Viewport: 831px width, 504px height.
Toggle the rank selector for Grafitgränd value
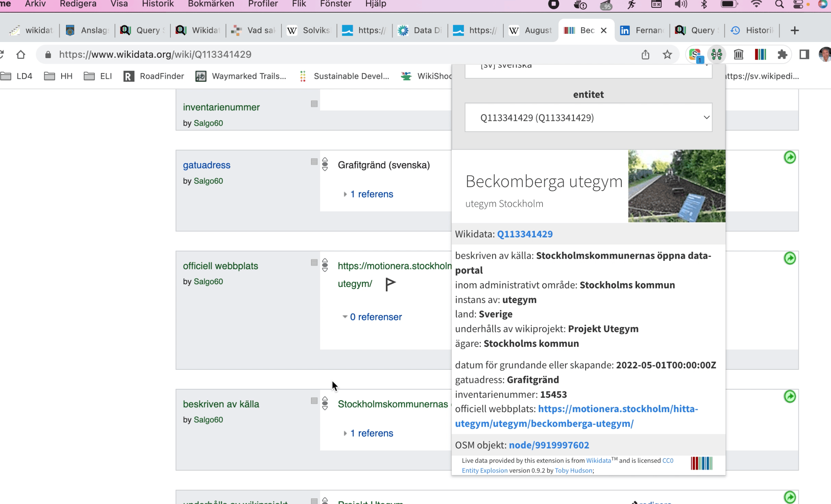click(x=325, y=164)
